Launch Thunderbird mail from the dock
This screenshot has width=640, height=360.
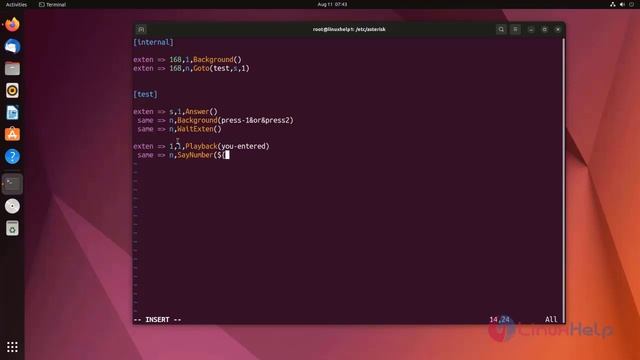coord(12,47)
